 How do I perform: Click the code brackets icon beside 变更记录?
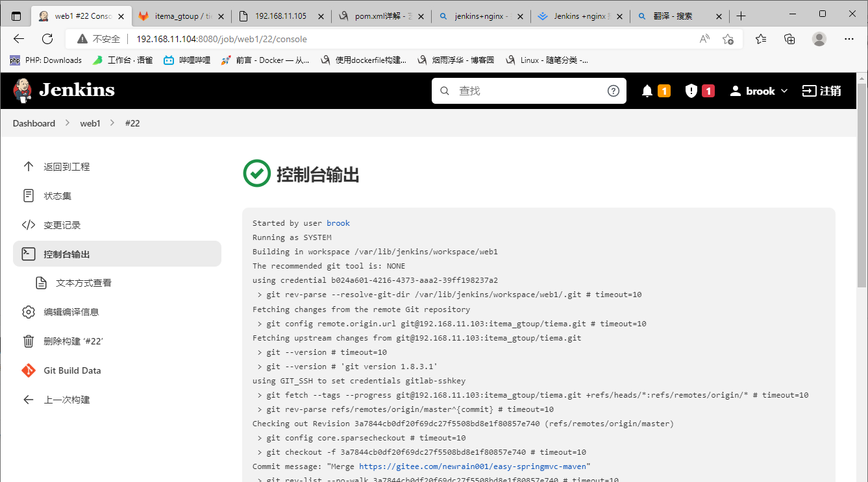tap(29, 225)
